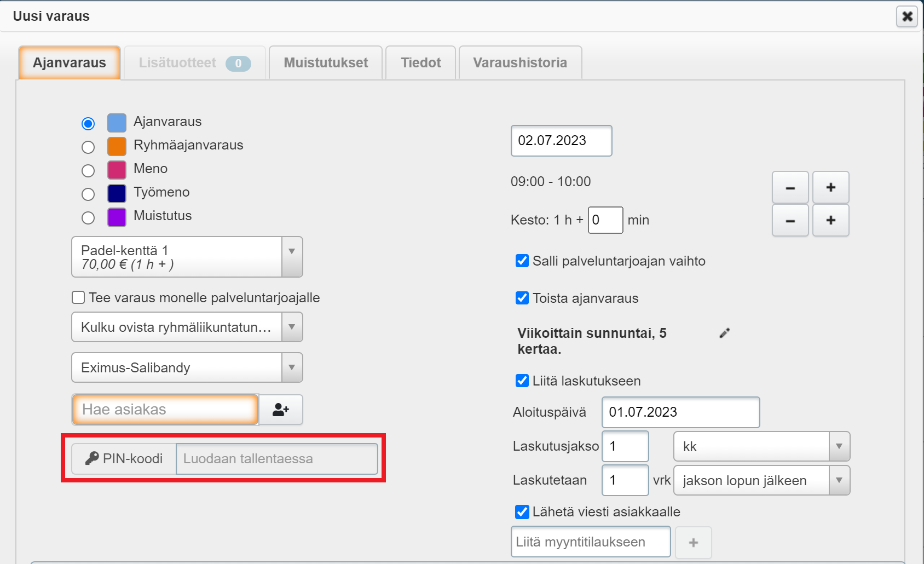Click the 02.07.2023 booking date field
Image resolution: width=924 pixels, height=564 pixels.
coord(561,141)
